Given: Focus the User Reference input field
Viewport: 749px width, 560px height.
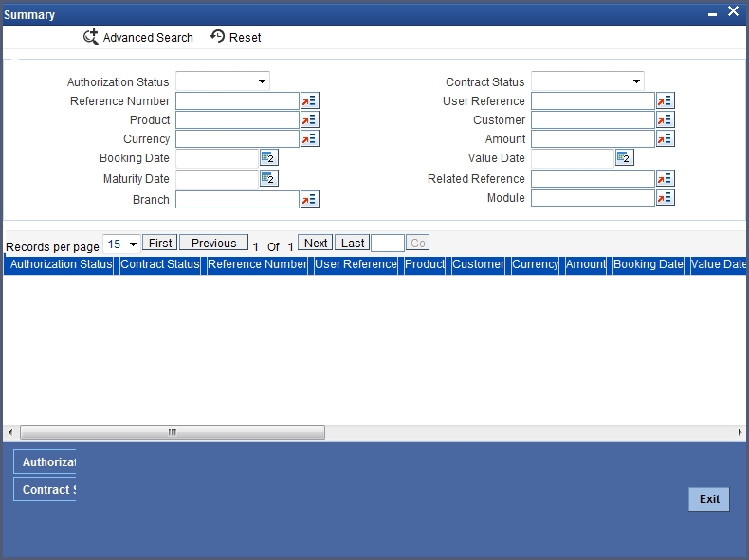Looking at the screenshot, I should [x=593, y=101].
